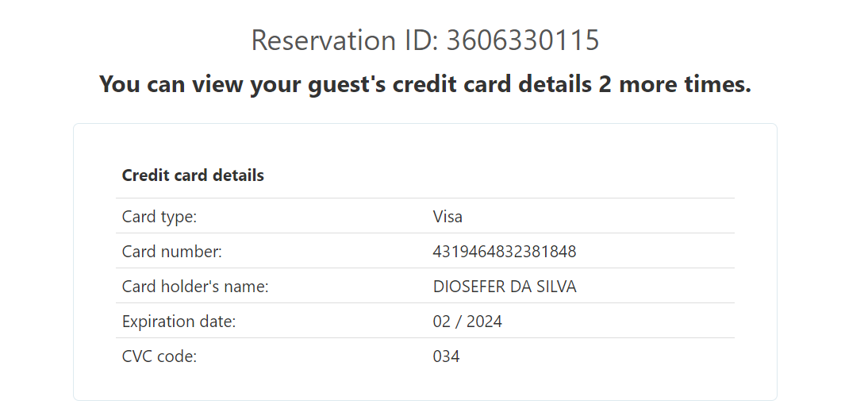The height and width of the screenshot is (416, 868).
Task: Click the Reservation ID heading
Action: coord(424,40)
